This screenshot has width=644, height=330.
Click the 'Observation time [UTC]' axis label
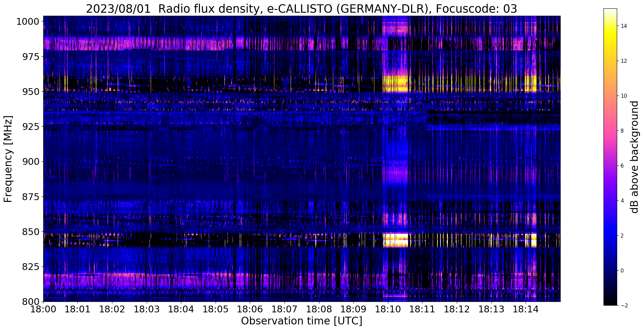pos(301,321)
